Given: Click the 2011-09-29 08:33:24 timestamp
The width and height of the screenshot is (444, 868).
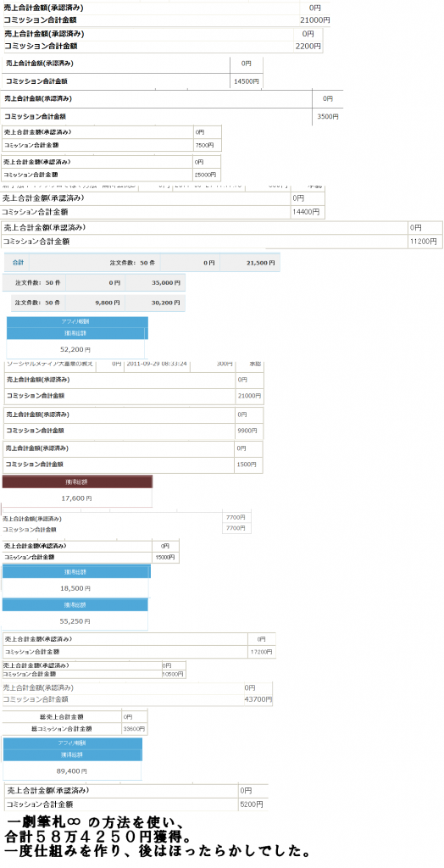Looking at the screenshot, I should (x=158, y=364).
